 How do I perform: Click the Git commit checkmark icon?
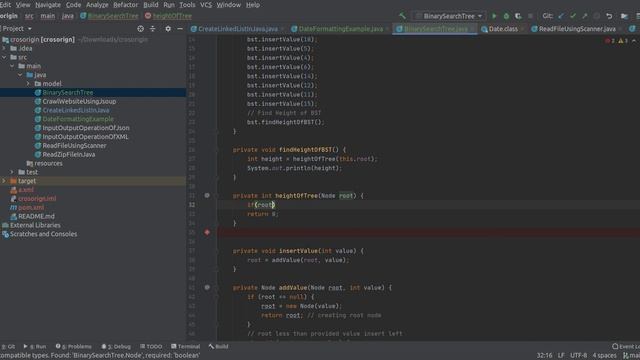(x=573, y=16)
